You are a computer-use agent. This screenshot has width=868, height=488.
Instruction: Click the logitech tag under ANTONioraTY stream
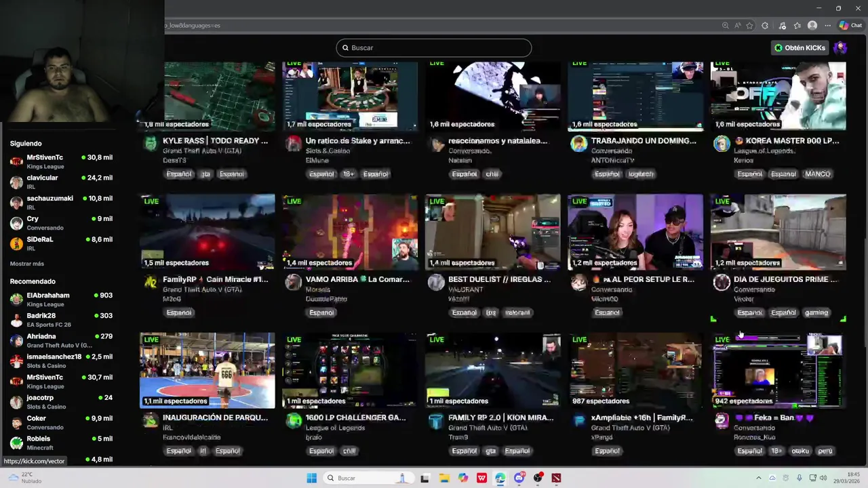[641, 174]
